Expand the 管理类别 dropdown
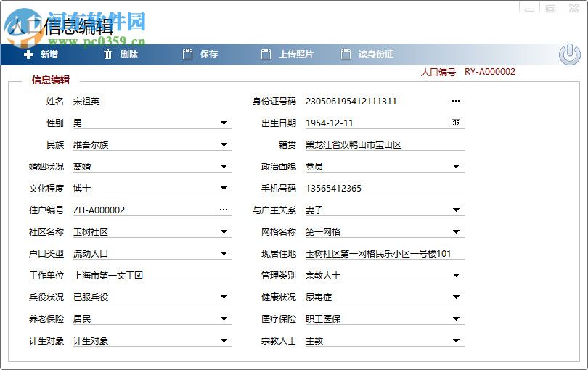Screen dimensions: 588x370 pyautogui.click(x=456, y=275)
